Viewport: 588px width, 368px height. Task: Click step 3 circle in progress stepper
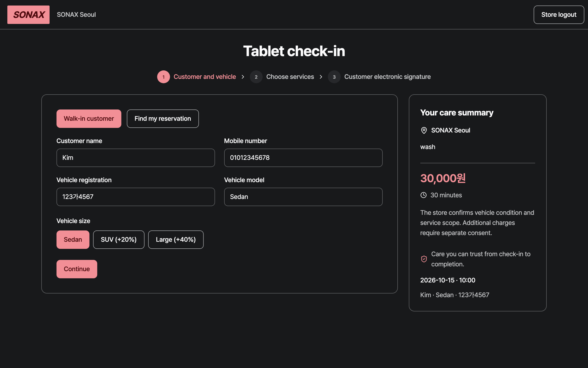pyautogui.click(x=334, y=77)
